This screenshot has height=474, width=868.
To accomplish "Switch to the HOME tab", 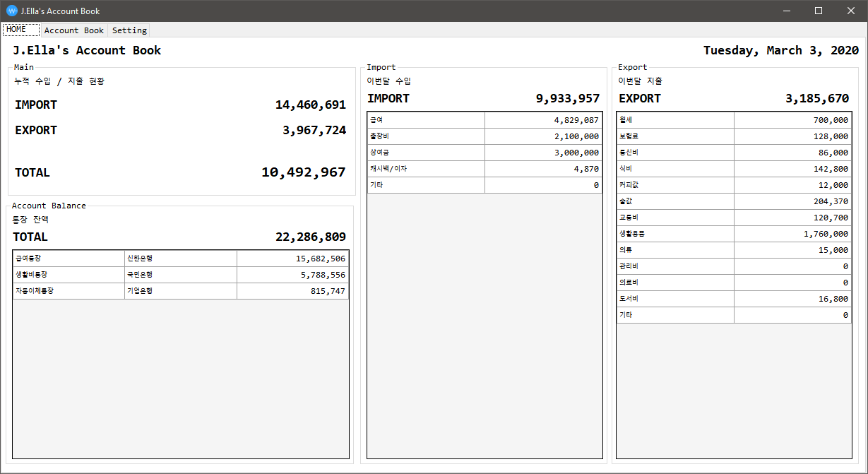I will coord(21,30).
